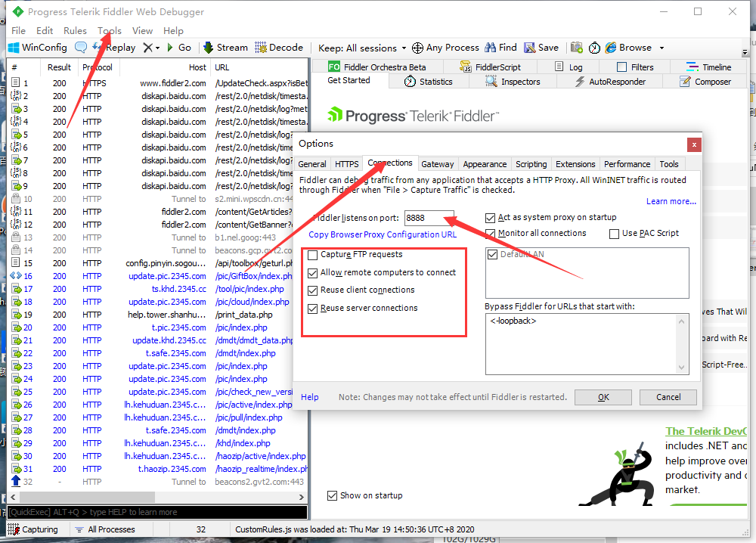Image resolution: width=756 pixels, height=543 pixels.
Task: Click the Fiddler app logo in title bar
Action: pyautogui.click(x=18, y=11)
